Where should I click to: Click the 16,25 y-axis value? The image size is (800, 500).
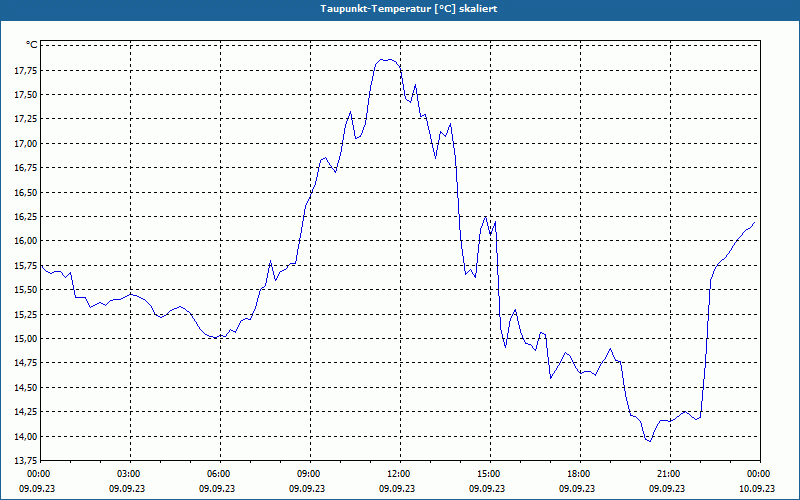26,217
